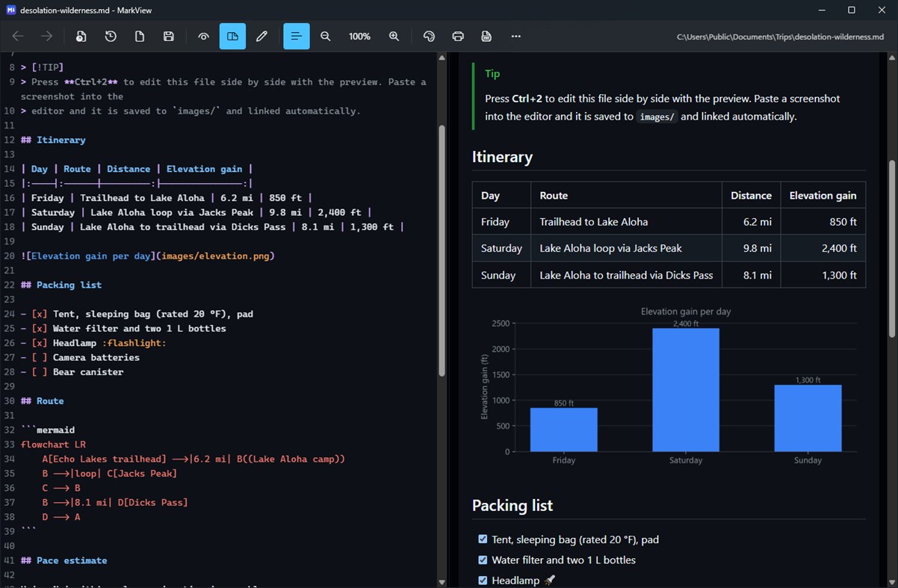Zoom in with the magnifier plus icon
This screenshot has width=898, height=588.
tap(394, 36)
